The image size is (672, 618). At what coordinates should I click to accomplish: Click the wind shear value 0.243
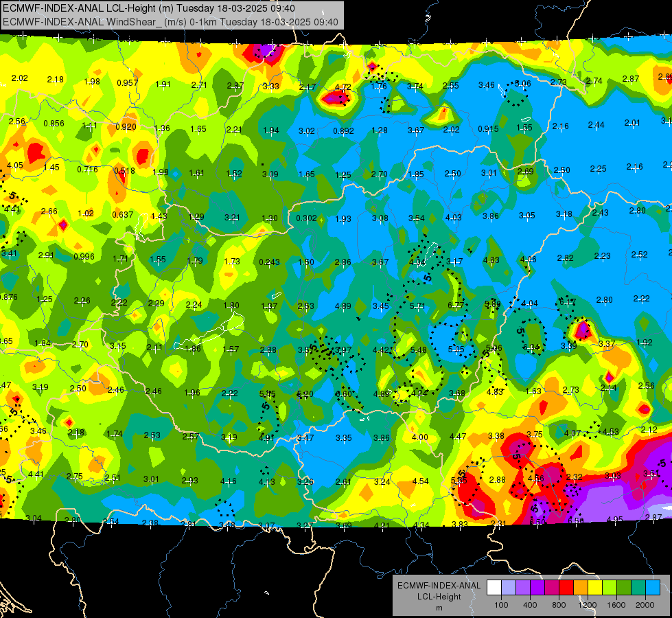[x=270, y=262]
